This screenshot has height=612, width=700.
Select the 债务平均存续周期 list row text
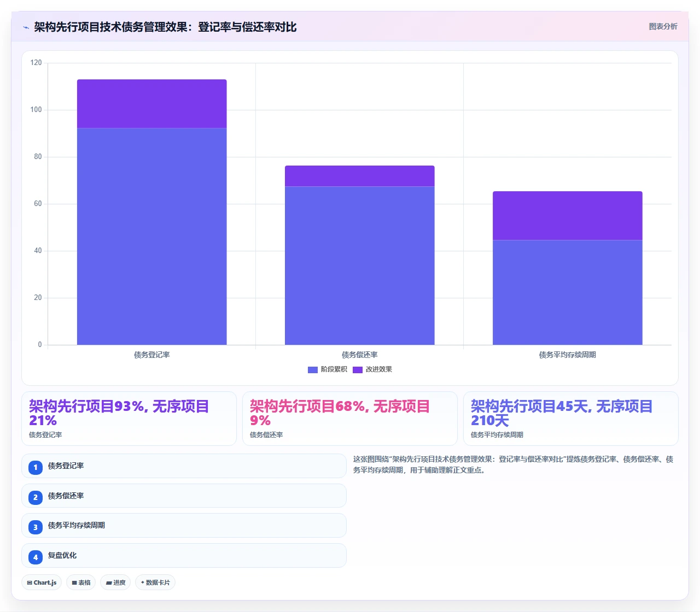[77, 526]
